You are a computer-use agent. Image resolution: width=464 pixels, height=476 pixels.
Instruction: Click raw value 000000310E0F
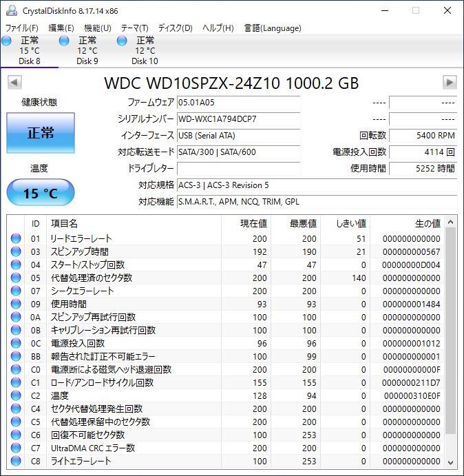point(412,396)
